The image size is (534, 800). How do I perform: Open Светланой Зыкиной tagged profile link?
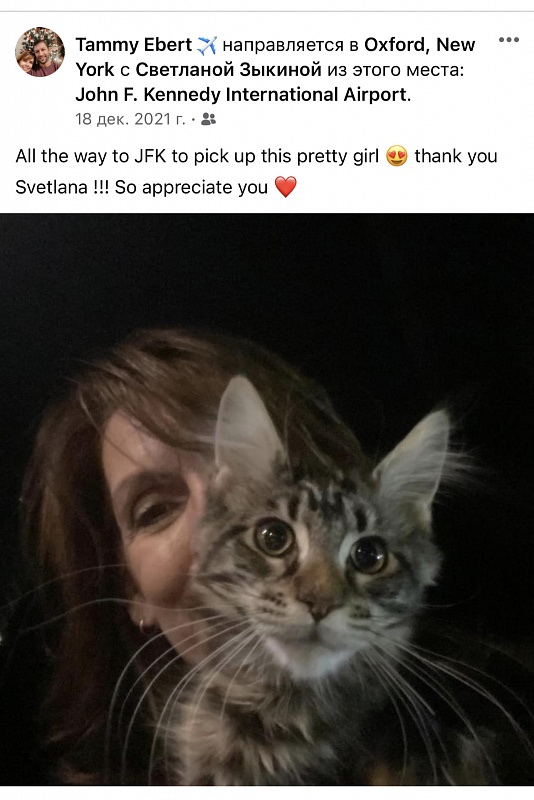click(228, 69)
